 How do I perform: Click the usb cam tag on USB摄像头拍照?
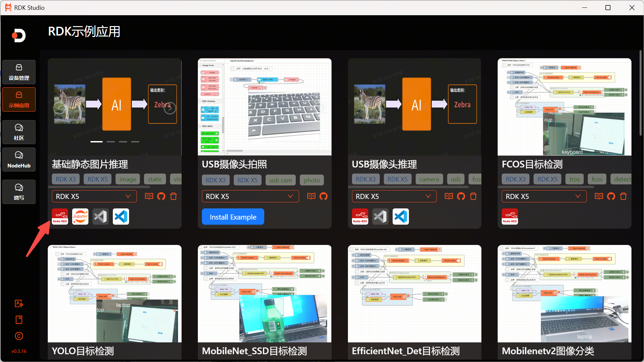pos(281,180)
